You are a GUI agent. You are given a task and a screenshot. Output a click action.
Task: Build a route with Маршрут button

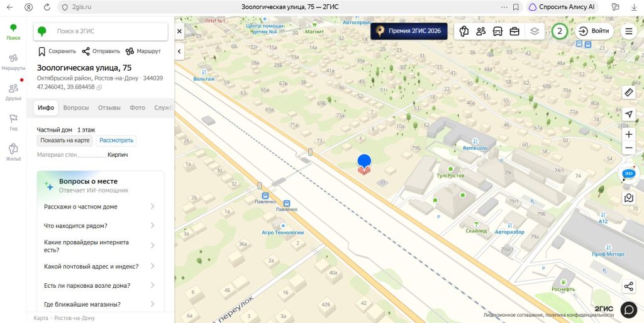[x=143, y=52]
